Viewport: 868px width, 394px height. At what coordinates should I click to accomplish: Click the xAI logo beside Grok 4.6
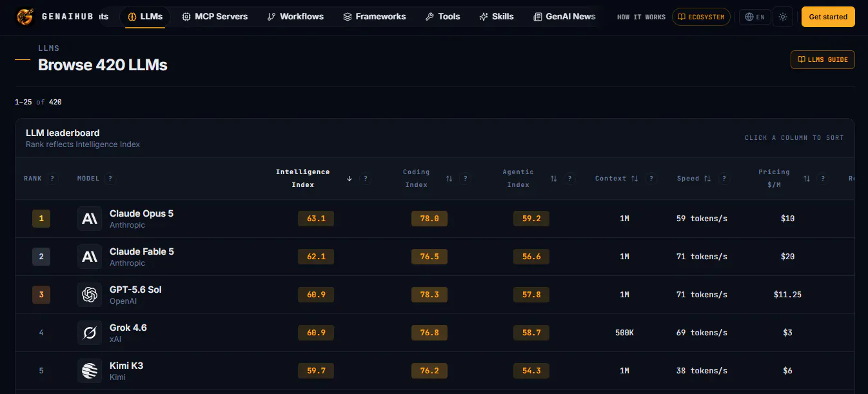click(x=90, y=333)
